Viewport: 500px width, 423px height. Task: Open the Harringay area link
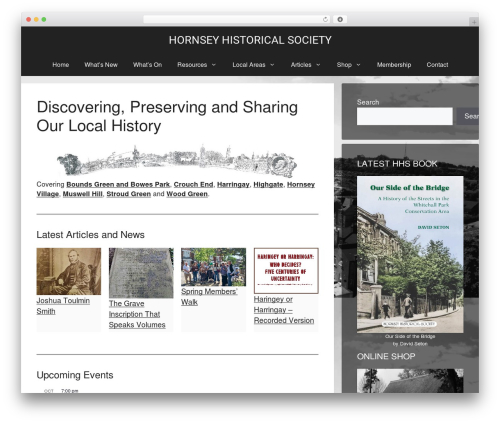pyautogui.click(x=233, y=184)
